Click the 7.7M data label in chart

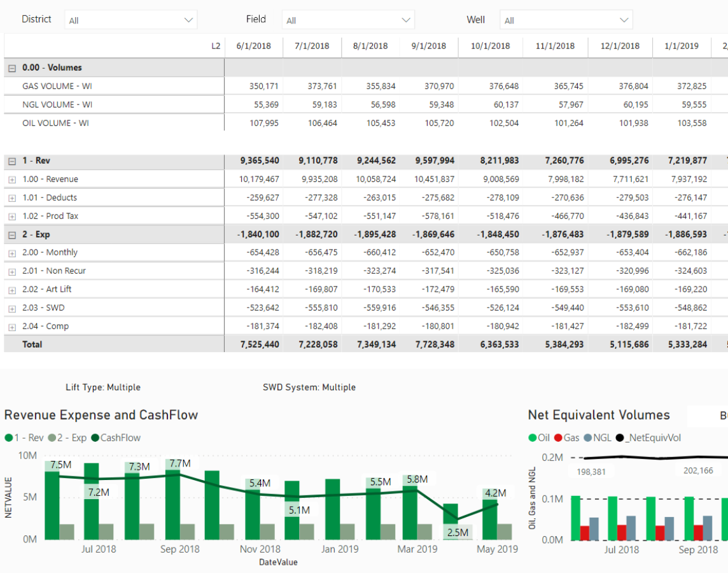(180, 463)
